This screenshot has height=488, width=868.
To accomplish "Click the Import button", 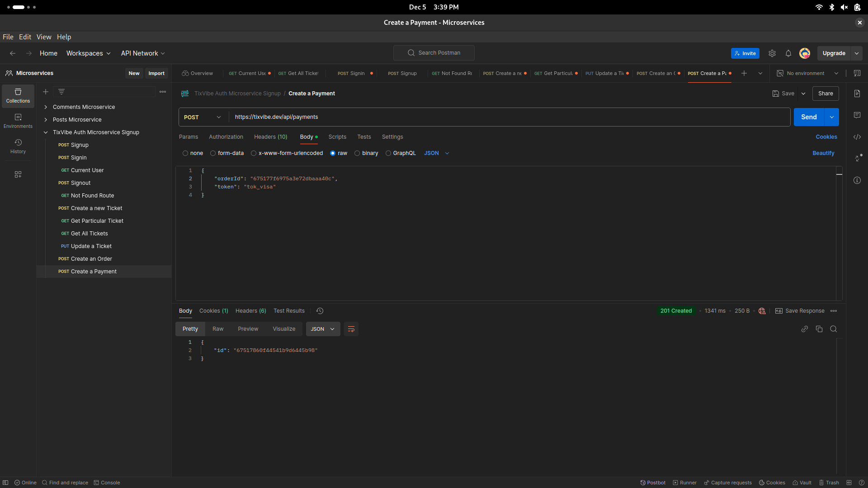I will [x=156, y=73].
